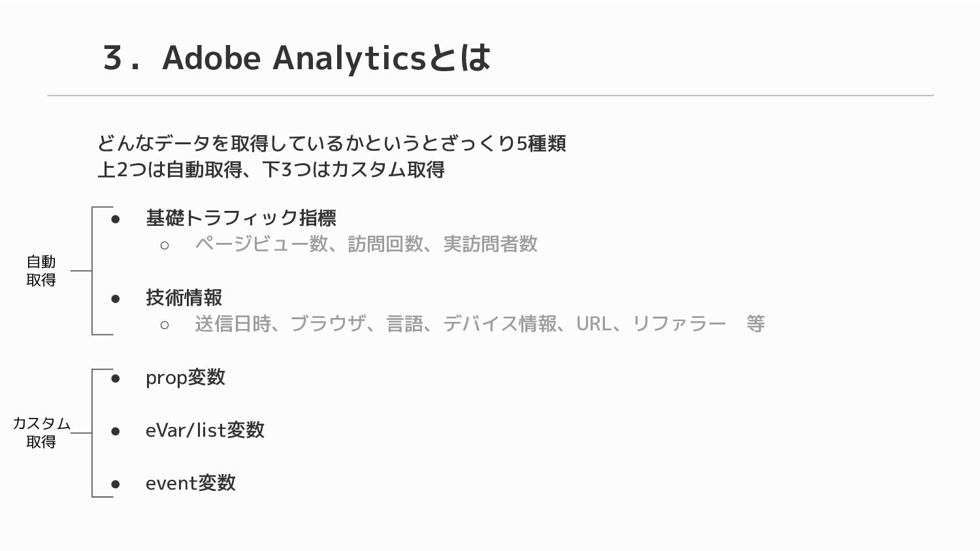Click the slide title '3. Adobe Analyticsとは'
This screenshot has width=980, height=551.
[x=296, y=57]
